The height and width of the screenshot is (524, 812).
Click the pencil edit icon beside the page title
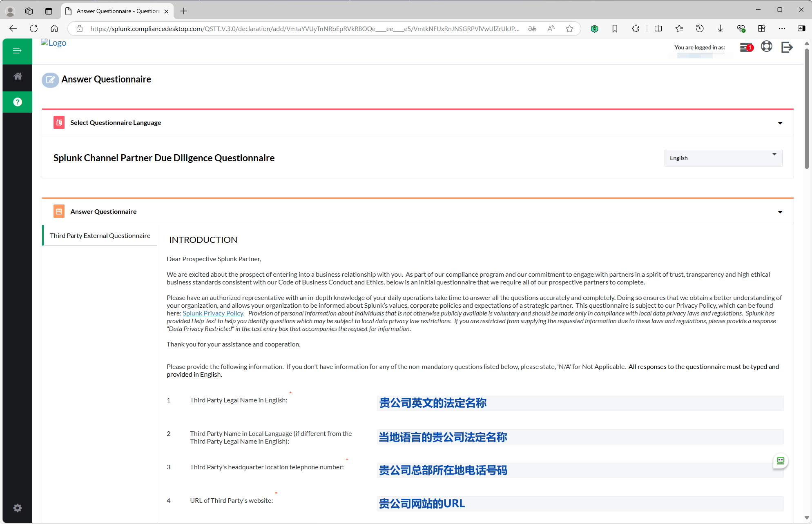[50, 80]
